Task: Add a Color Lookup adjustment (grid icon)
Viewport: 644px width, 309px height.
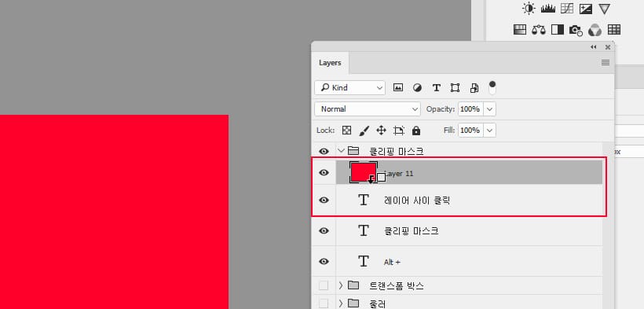Action: pos(614,30)
